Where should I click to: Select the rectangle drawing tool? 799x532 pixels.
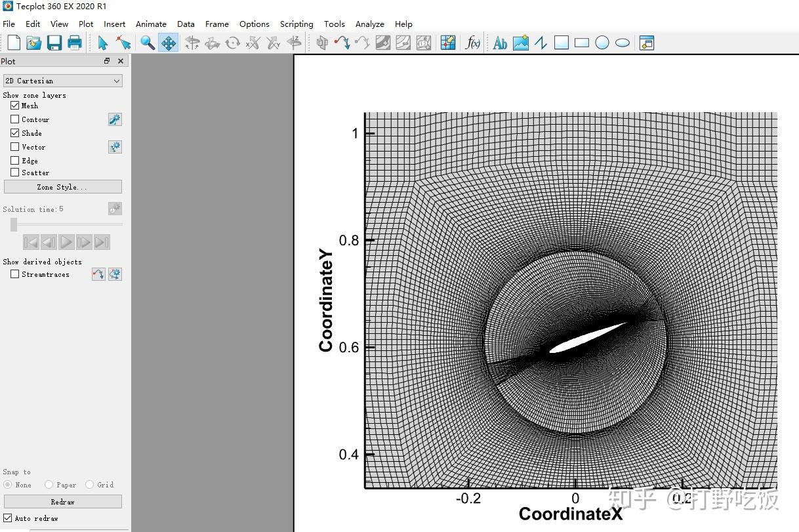(581, 43)
